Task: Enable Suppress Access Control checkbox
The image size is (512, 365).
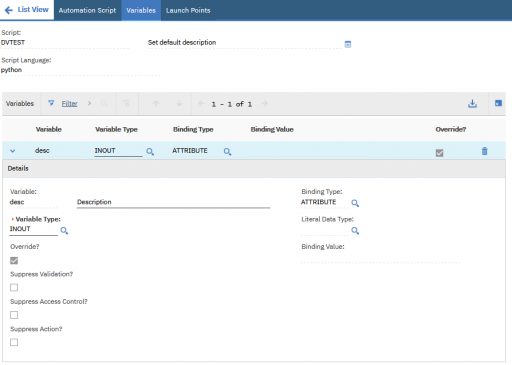Action: [x=14, y=315]
